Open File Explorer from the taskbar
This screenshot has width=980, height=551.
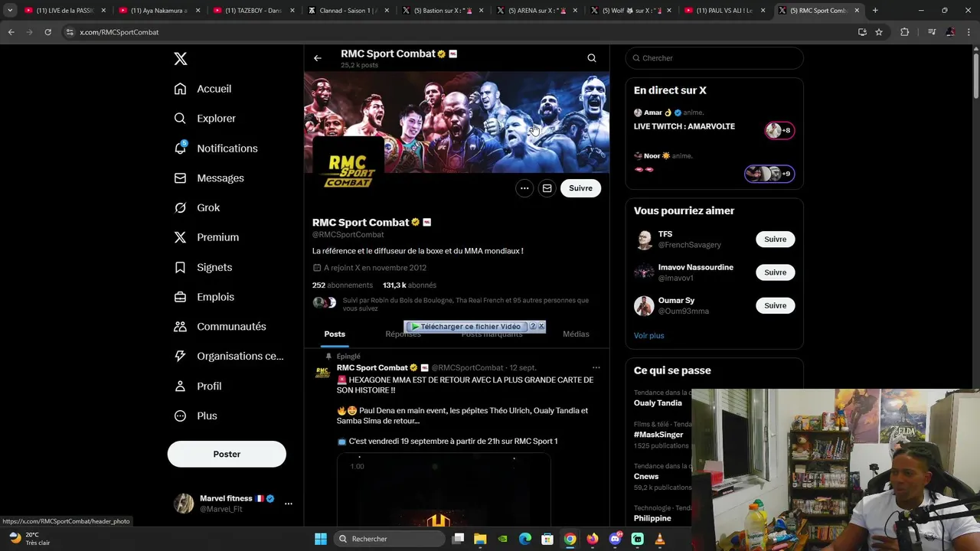pyautogui.click(x=480, y=539)
